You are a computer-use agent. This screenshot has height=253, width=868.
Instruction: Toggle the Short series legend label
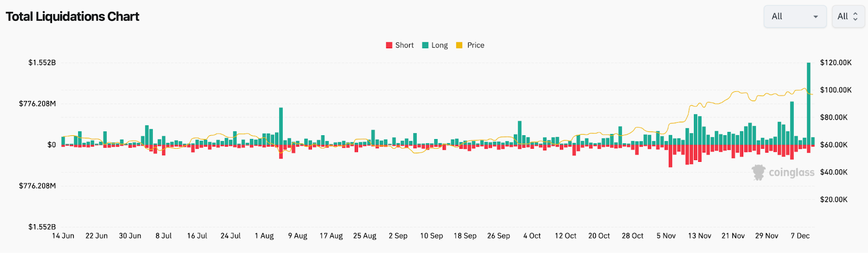(x=404, y=46)
